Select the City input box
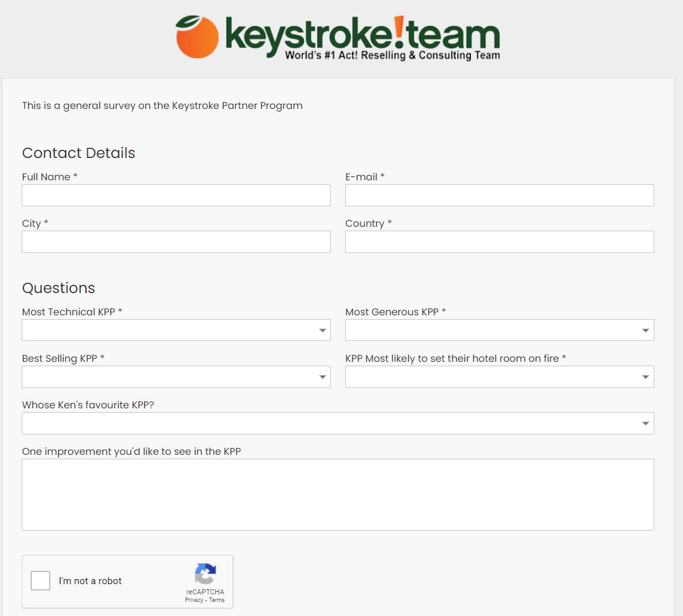The height and width of the screenshot is (616, 683). pyautogui.click(x=176, y=241)
